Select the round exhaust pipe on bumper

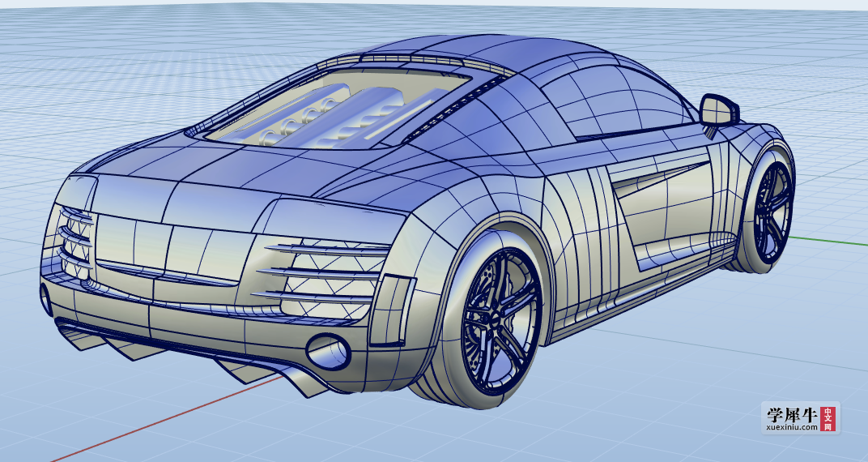pyautogui.click(x=328, y=351)
